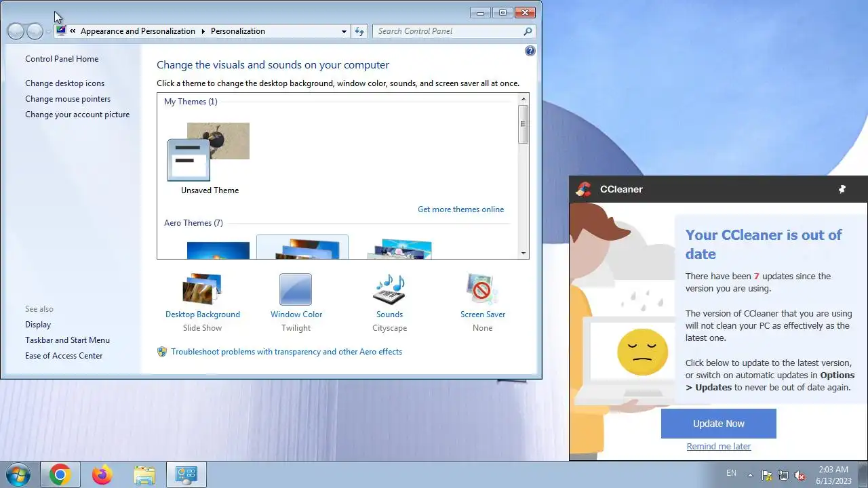Image resolution: width=868 pixels, height=488 pixels.
Task: Click the Action Center flag tray icon
Action: pyautogui.click(x=767, y=475)
